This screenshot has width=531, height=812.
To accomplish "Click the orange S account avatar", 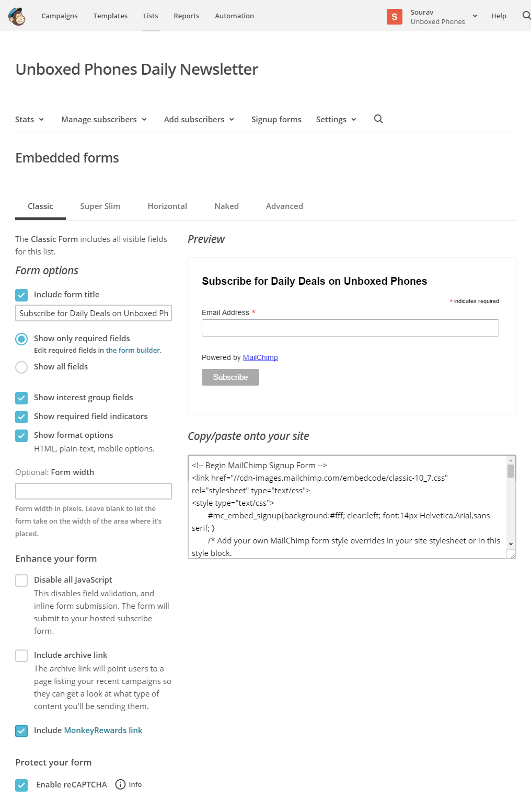I will point(395,17).
